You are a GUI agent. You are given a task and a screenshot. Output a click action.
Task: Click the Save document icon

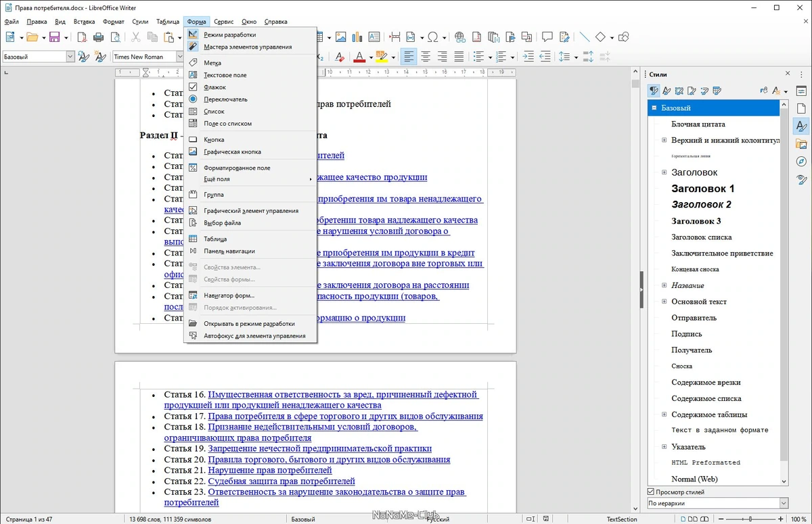(54, 37)
